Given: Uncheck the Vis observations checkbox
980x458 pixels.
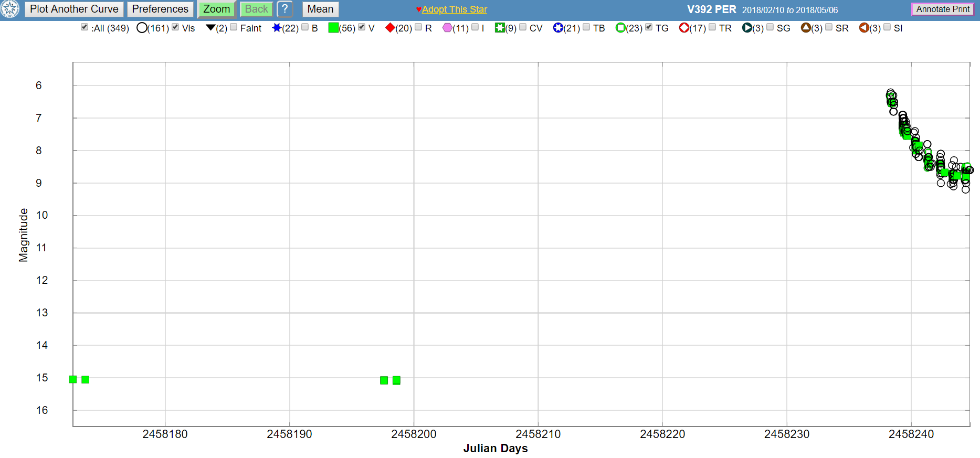Looking at the screenshot, I should click(x=175, y=27).
